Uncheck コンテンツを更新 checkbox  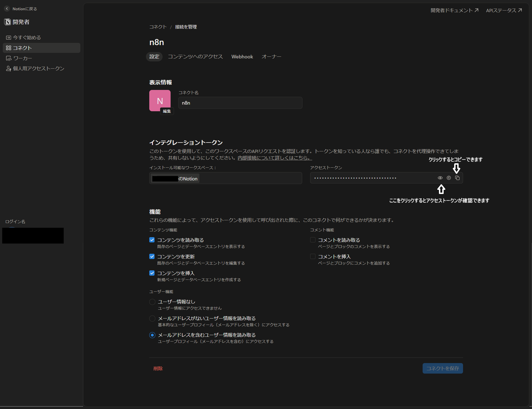pos(152,257)
